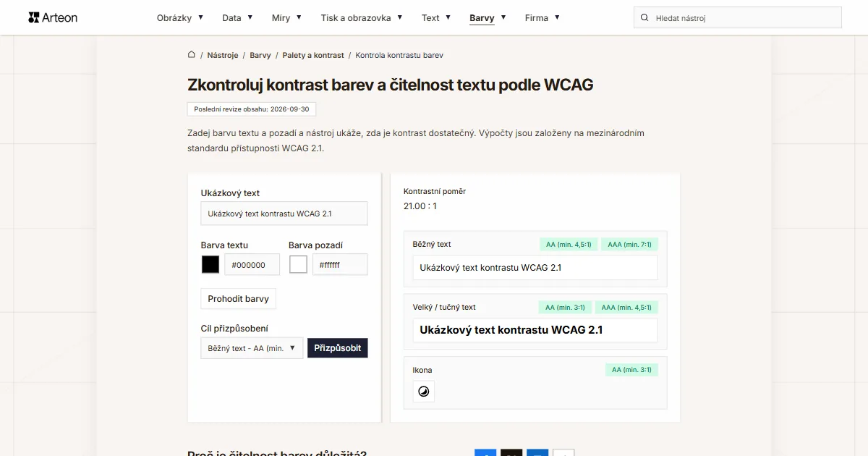Open the Text menu in the top navigation
This screenshot has height=456, width=868.
436,17
